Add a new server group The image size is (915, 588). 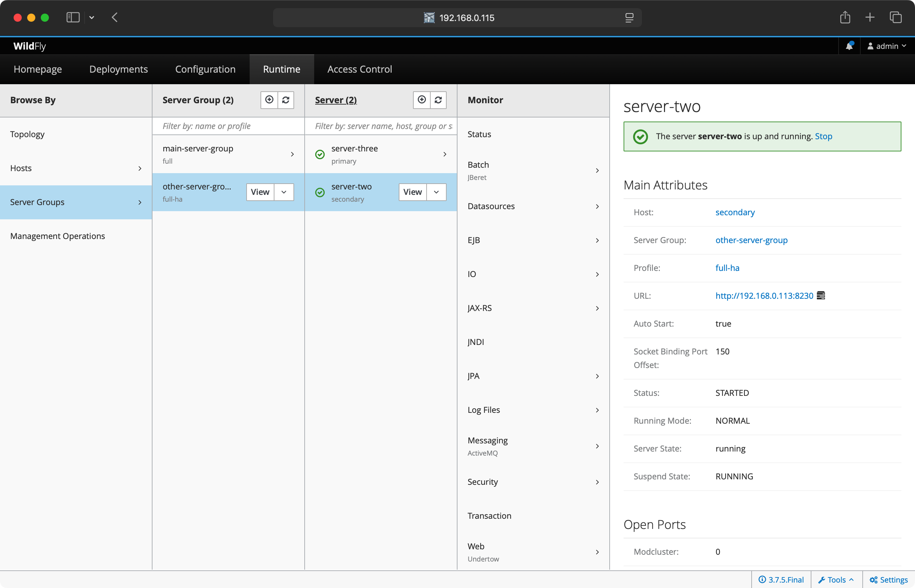click(x=269, y=100)
